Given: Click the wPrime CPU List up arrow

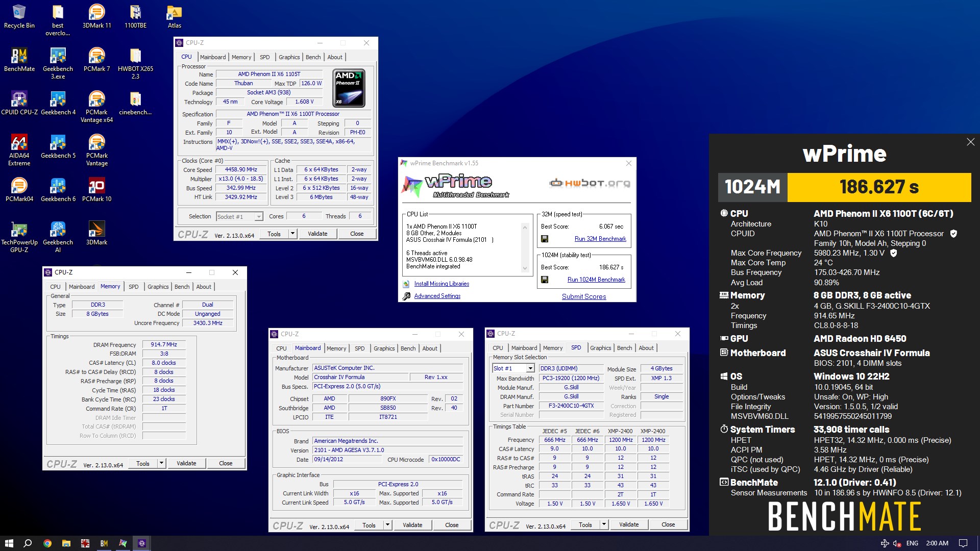Looking at the screenshot, I should [525, 228].
